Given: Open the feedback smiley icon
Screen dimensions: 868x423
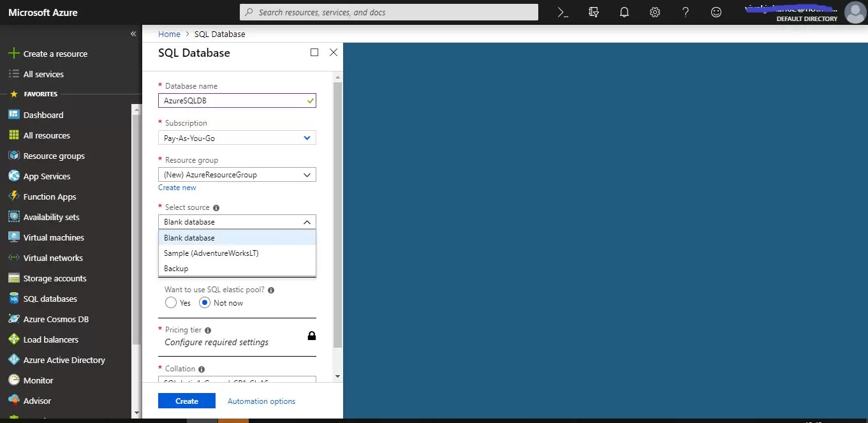Looking at the screenshot, I should point(716,11).
